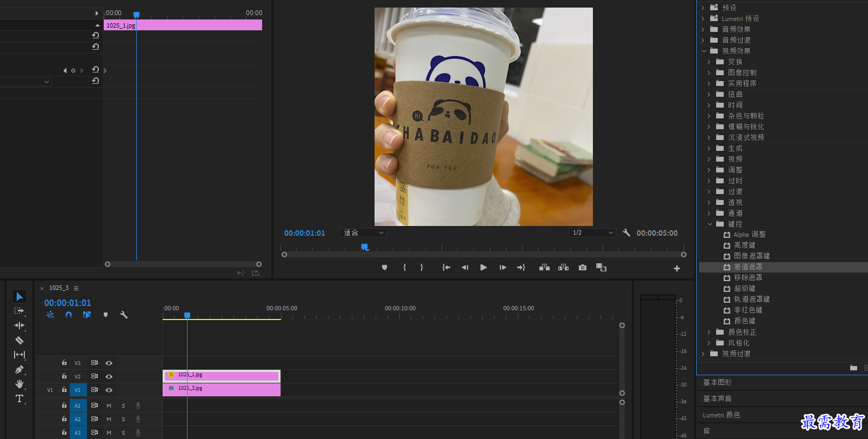Toggle A3 track targeting
This screenshot has width=868, height=439.
click(78, 433)
